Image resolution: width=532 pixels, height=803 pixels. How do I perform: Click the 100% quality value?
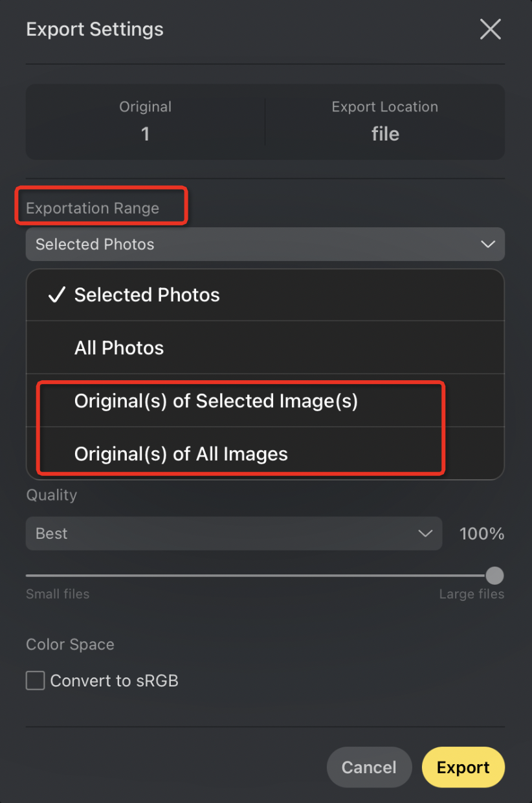click(482, 534)
